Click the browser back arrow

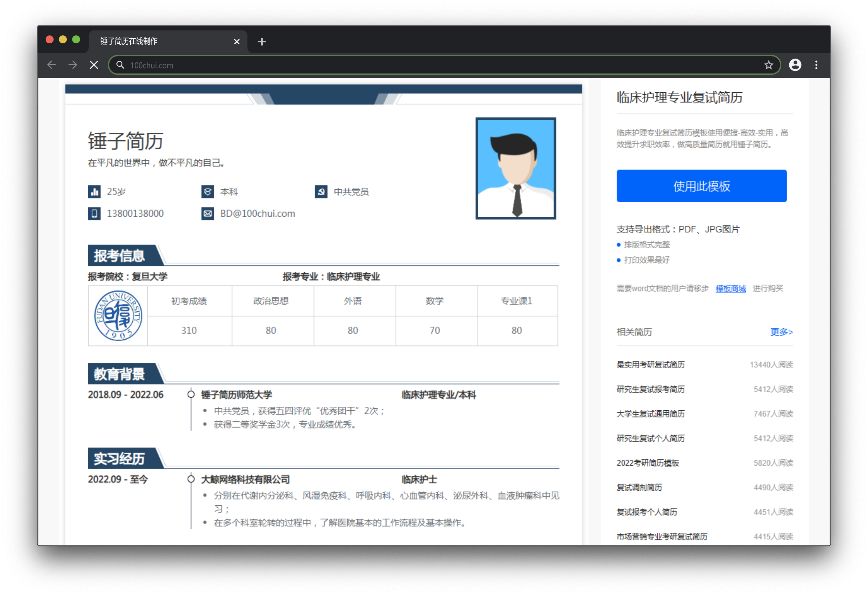tap(52, 65)
